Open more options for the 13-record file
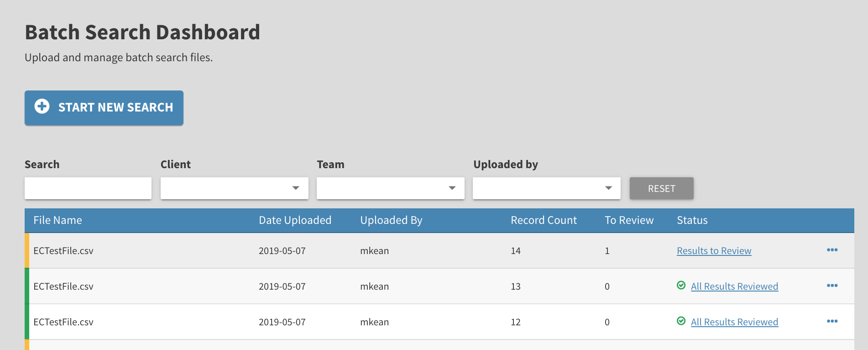The width and height of the screenshot is (868, 350). click(x=832, y=286)
